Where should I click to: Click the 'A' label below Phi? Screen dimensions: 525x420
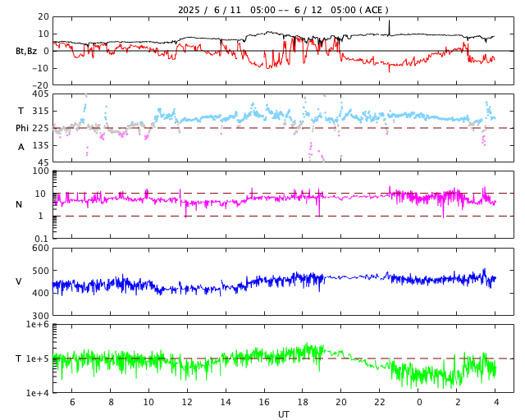pos(21,147)
